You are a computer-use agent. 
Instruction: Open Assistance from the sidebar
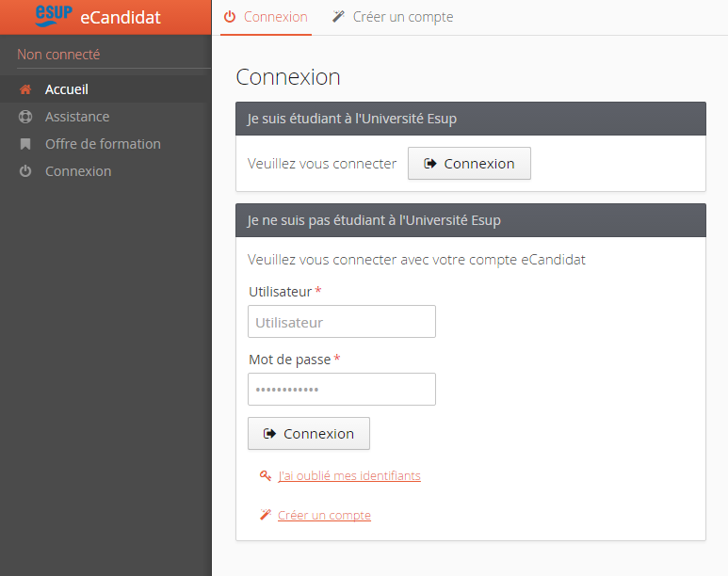point(77,117)
